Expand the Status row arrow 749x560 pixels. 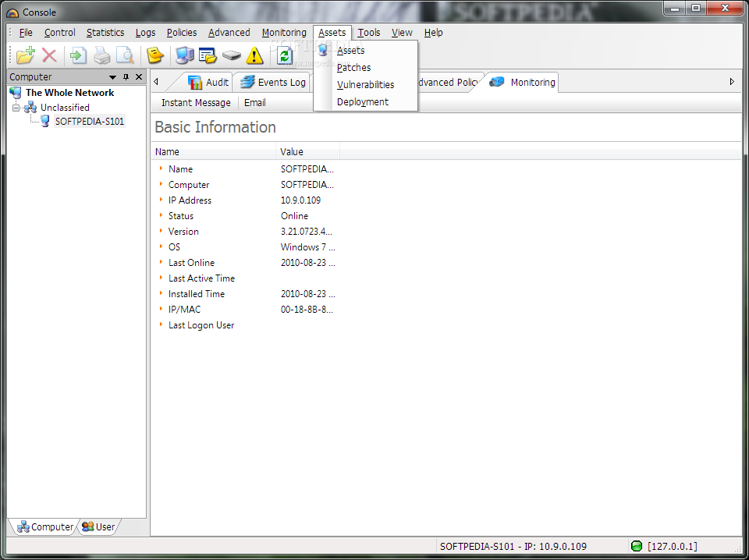point(162,215)
